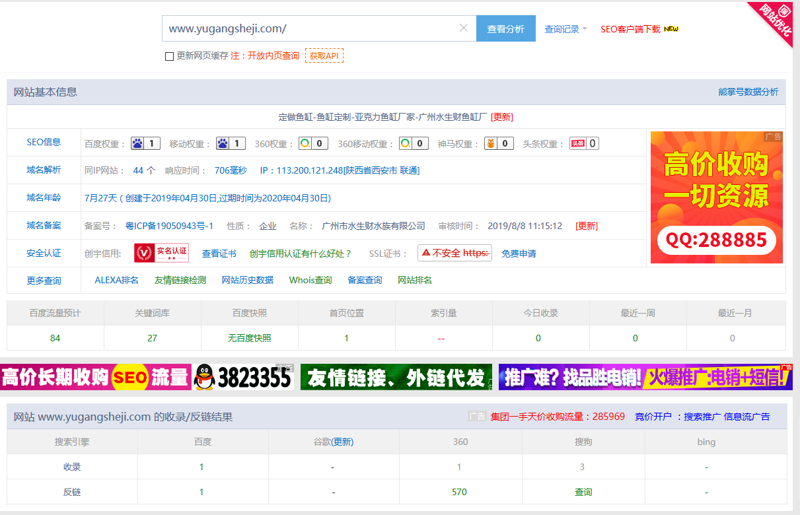800x515 pixels.
Task: Select the 更多查询 row label
Action: coord(44,280)
